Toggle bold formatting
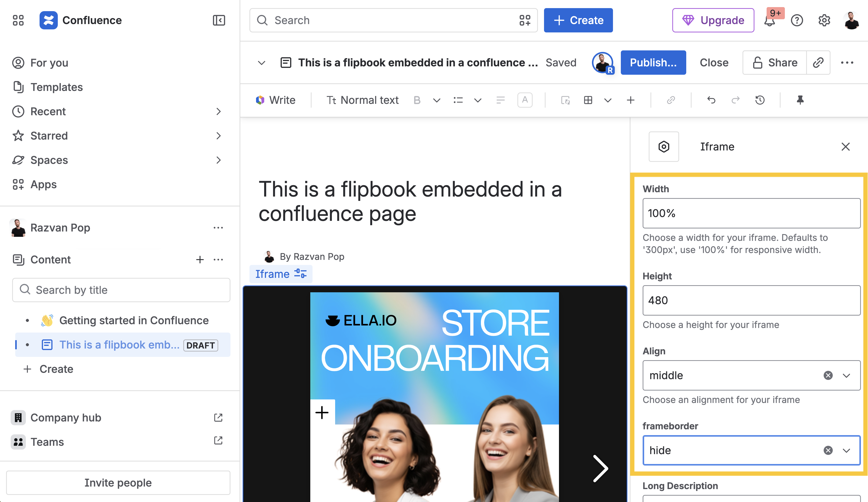868x502 pixels. [417, 100]
